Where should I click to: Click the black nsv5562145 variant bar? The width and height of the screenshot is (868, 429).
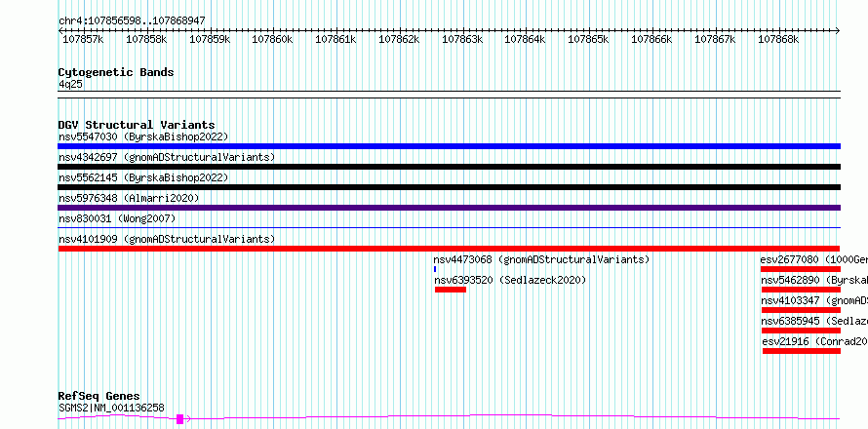449,187
